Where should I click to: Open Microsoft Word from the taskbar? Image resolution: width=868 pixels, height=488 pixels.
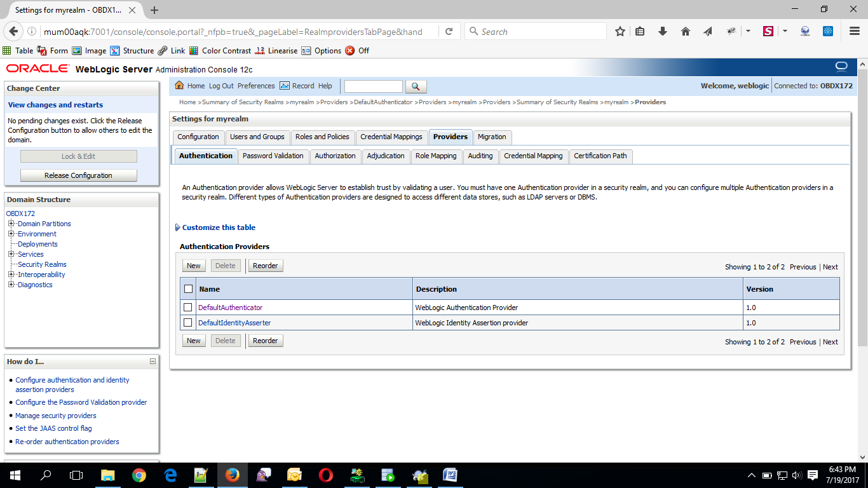(x=450, y=475)
